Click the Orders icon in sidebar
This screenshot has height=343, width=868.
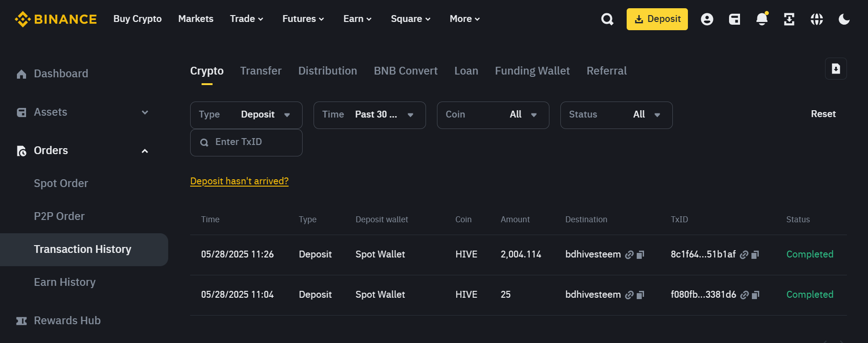[21, 151]
